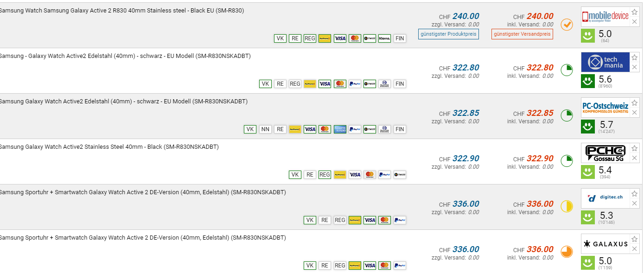Image resolution: width=644 pixels, height=273 pixels.
Task: Mark Galaxus shop with the star
Action: click(x=635, y=239)
